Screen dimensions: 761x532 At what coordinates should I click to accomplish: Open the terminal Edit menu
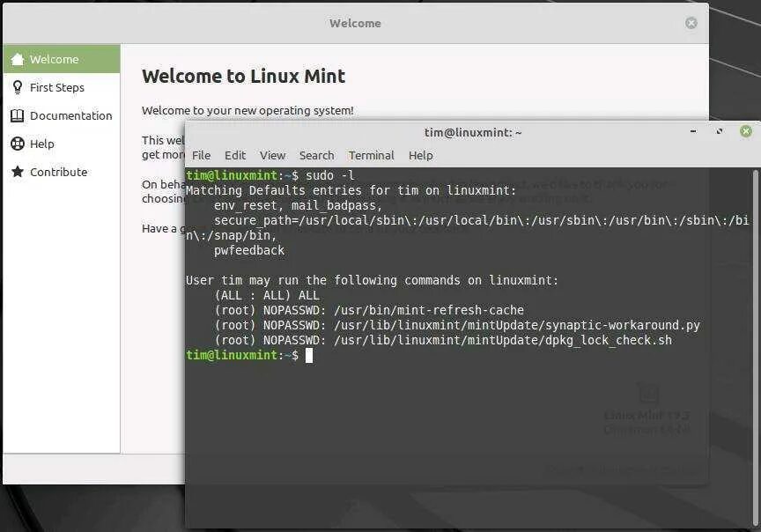click(235, 155)
